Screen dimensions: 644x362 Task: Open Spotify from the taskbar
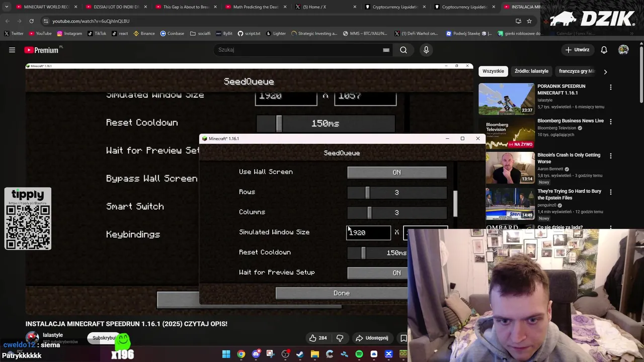click(359, 354)
